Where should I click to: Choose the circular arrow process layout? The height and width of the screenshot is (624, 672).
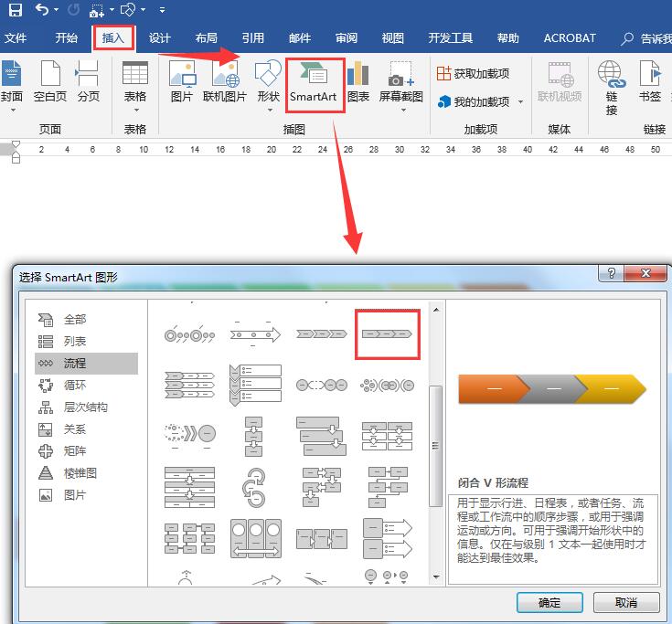254,487
